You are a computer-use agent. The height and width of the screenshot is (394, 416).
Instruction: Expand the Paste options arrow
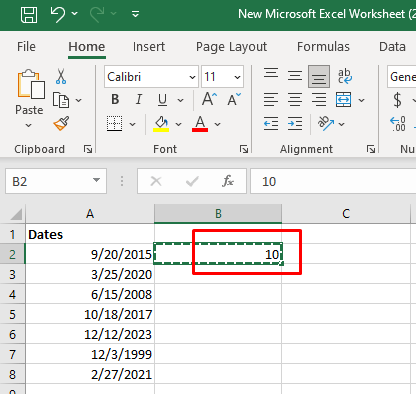pyautogui.click(x=29, y=125)
